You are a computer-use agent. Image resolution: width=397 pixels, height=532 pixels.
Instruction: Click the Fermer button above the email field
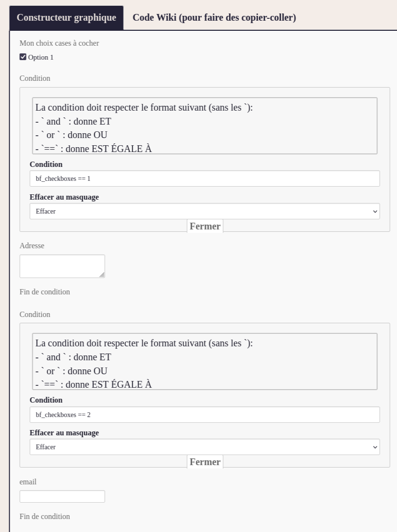(x=205, y=462)
